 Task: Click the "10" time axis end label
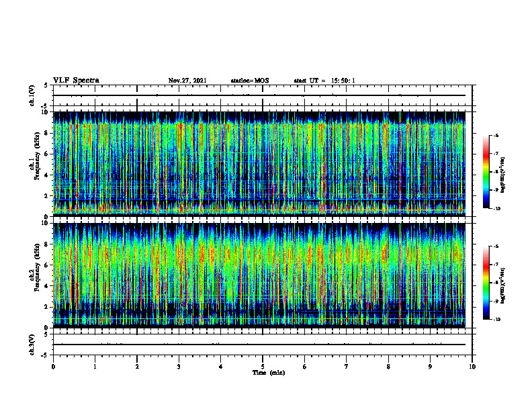[x=472, y=367]
